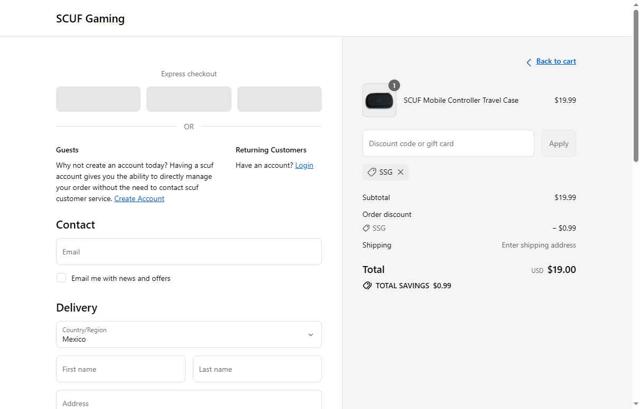This screenshot has height=409, width=640.
Task: Choose the first express checkout button
Action: tap(98, 99)
